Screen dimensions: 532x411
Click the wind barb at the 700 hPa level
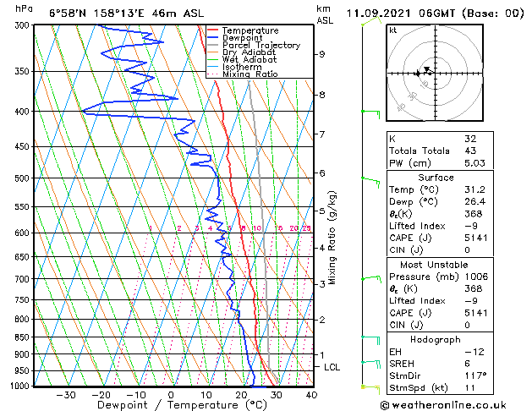(x=371, y=279)
